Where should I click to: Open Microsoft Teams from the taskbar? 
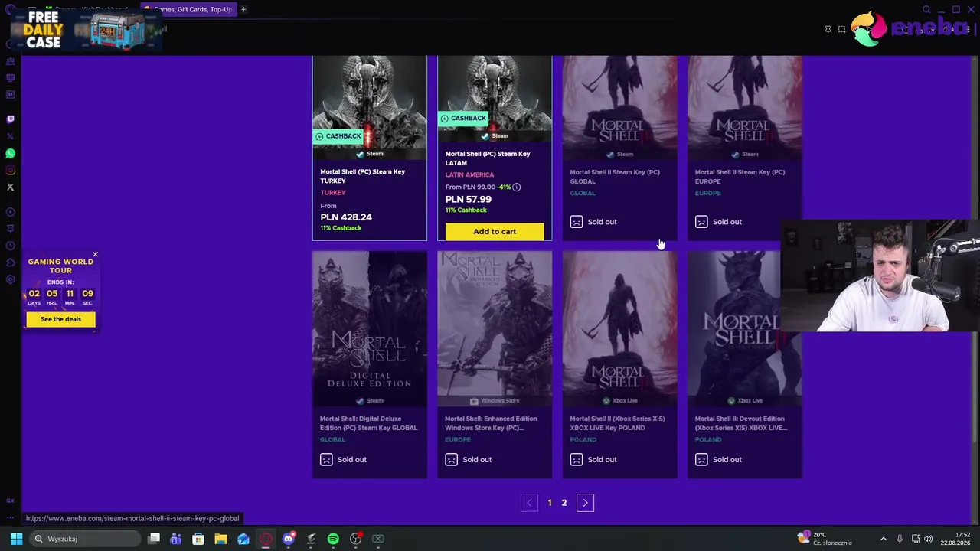(x=176, y=539)
